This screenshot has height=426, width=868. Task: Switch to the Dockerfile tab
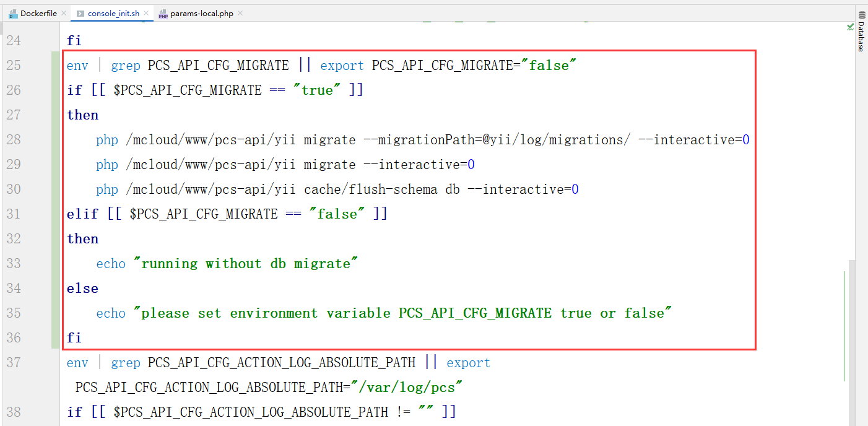pyautogui.click(x=38, y=13)
